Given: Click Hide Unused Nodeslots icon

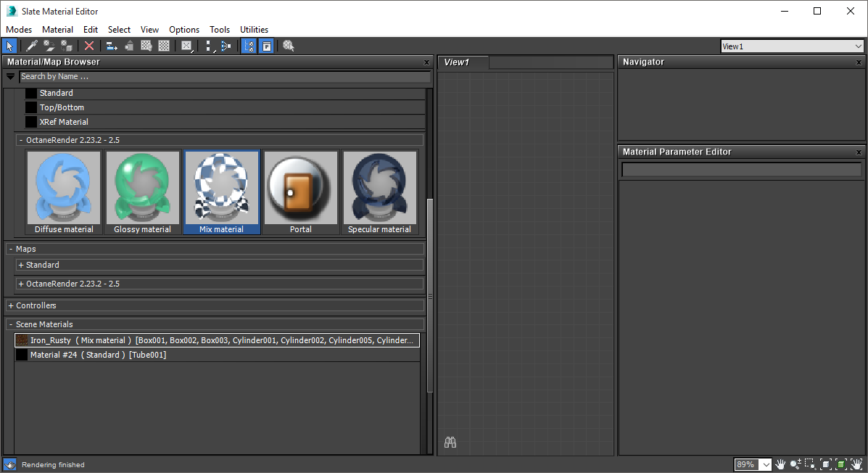Looking at the screenshot, I should pyautogui.click(x=129, y=46).
